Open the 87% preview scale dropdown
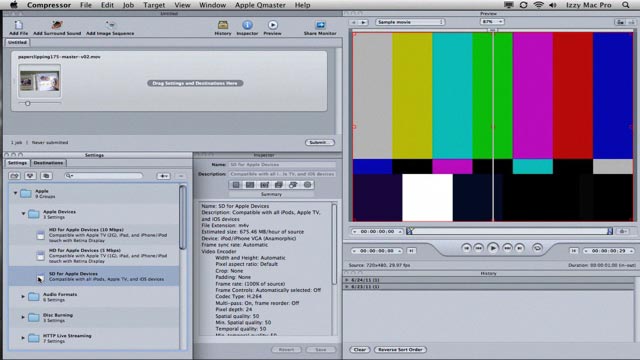This screenshot has width=640, height=360. tap(492, 22)
